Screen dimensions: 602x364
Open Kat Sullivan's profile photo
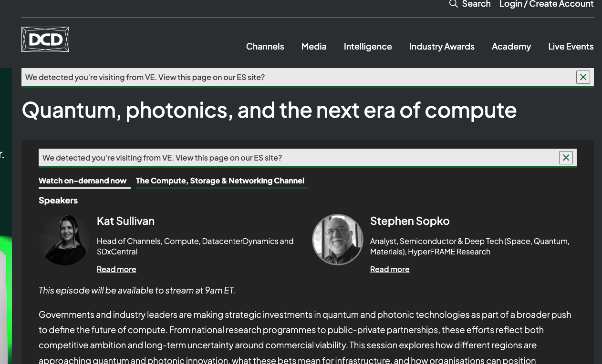[x=64, y=240]
